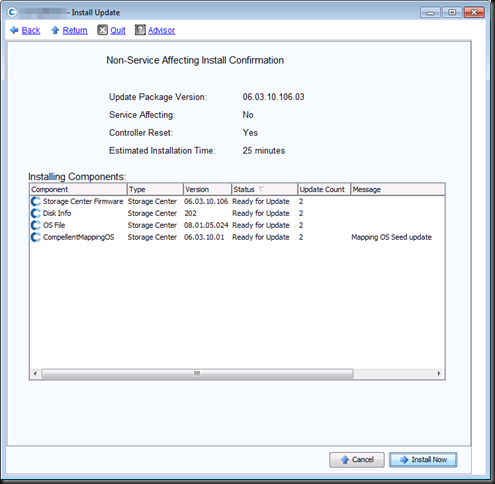Viewport: 495px width, 484px height.
Task: Maximize the Install Update window
Action: tap(452, 12)
